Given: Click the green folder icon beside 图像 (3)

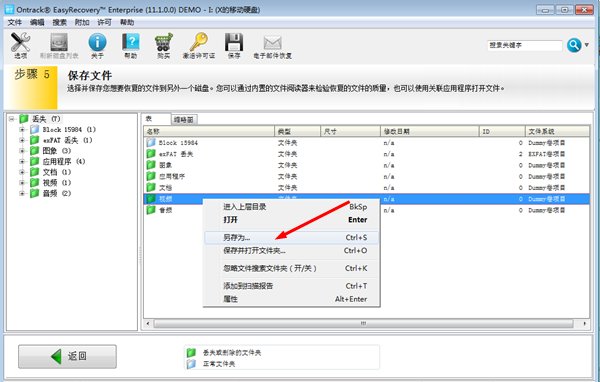Looking at the screenshot, I should point(34,151).
